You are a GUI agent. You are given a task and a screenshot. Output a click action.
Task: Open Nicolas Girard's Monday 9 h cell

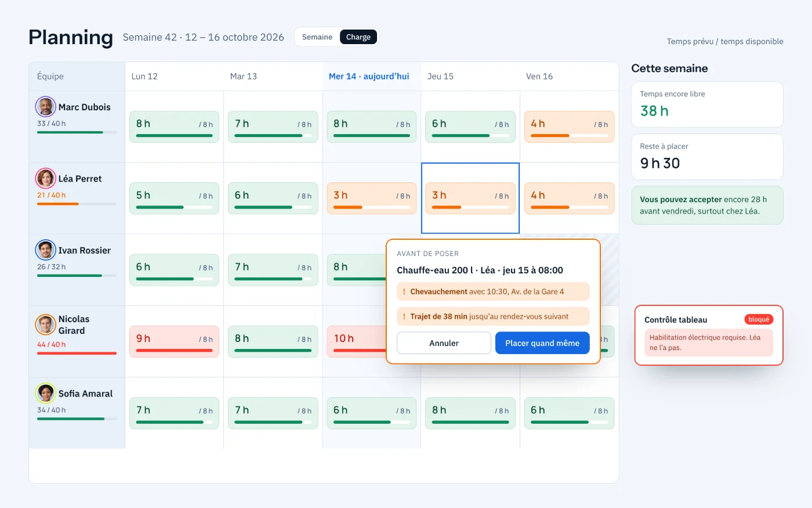pyautogui.click(x=174, y=341)
